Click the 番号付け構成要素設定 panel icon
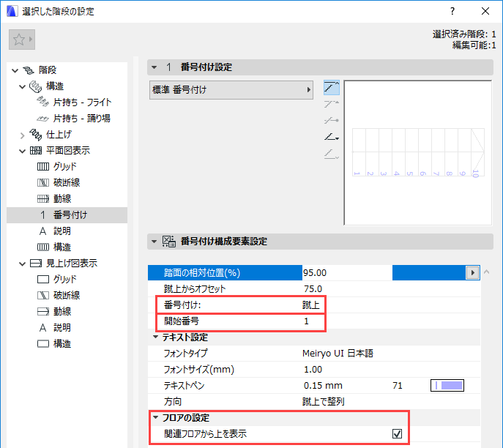Image resolution: width=503 pixels, height=448 pixels. pyautogui.click(x=168, y=241)
